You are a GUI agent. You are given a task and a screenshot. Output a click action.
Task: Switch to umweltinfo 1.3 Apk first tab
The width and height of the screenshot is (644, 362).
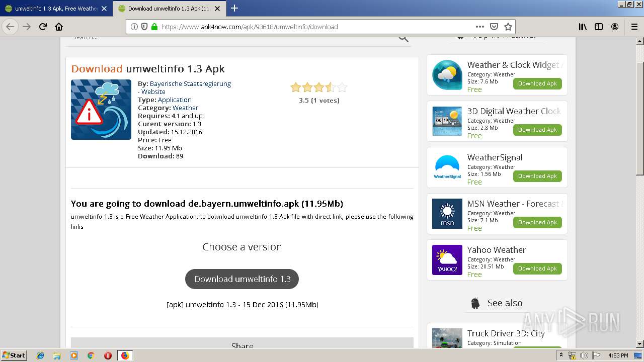point(56,9)
